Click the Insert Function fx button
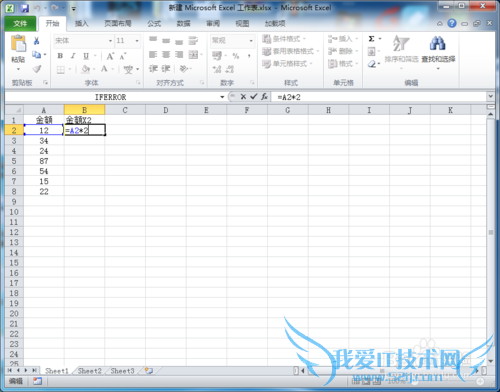Viewport: 500px width, 392px height. point(265,97)
